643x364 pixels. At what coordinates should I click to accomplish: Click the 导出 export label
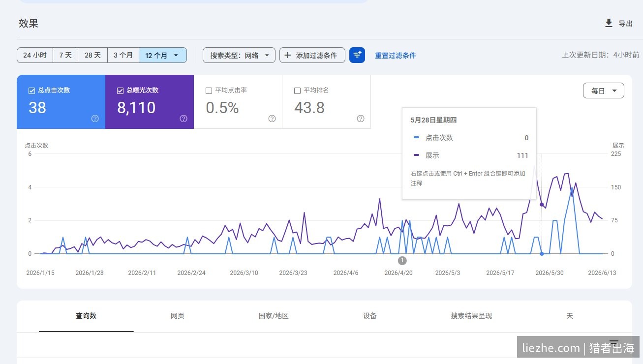point(625,23)
